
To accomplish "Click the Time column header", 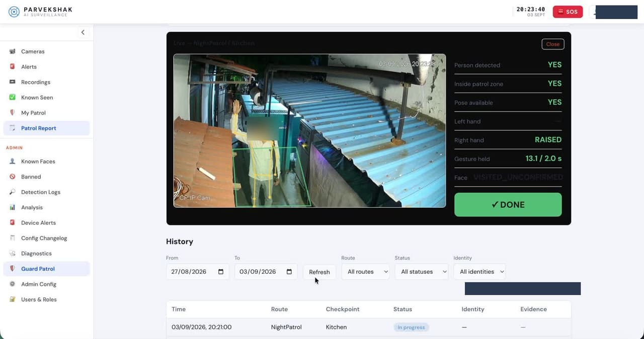I will [x=179, y=309].
